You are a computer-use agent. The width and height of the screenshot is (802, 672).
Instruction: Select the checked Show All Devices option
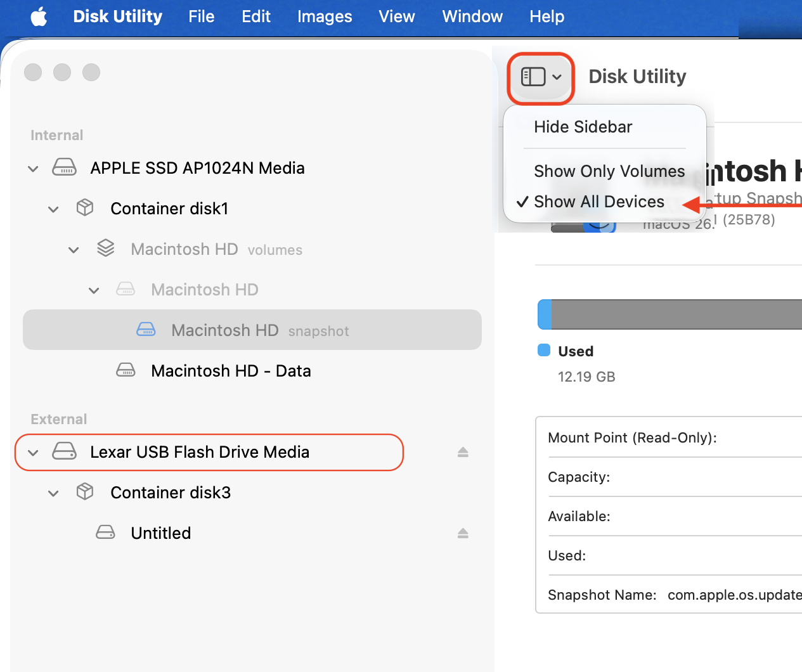598,202
